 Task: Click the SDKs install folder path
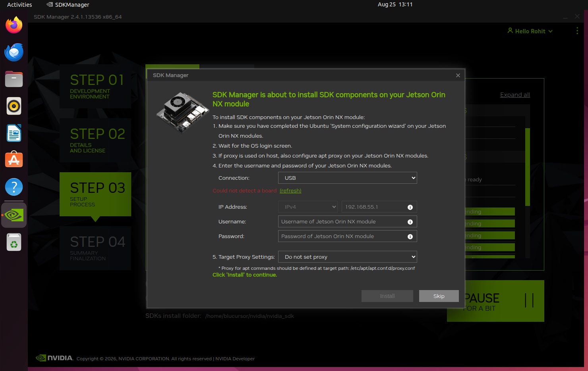[x=250, y=316]
